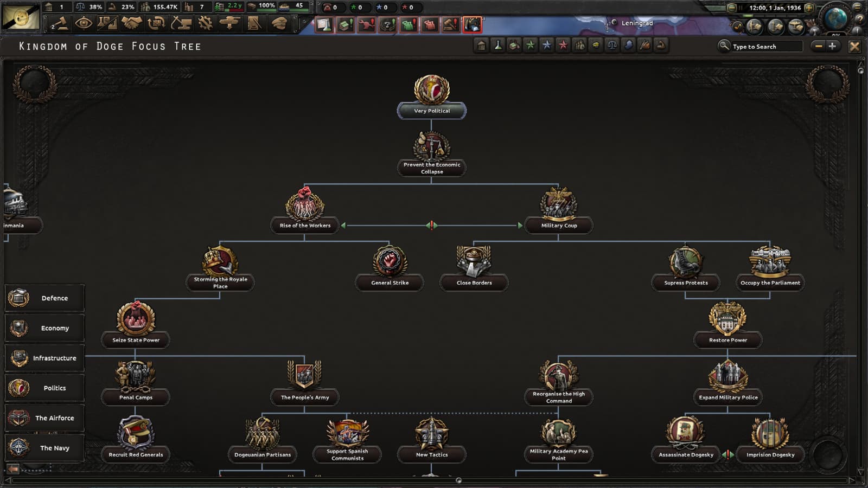Open the Decisions eye icon
This screenshot has width=868, height=488.
[x=84, y=23]
